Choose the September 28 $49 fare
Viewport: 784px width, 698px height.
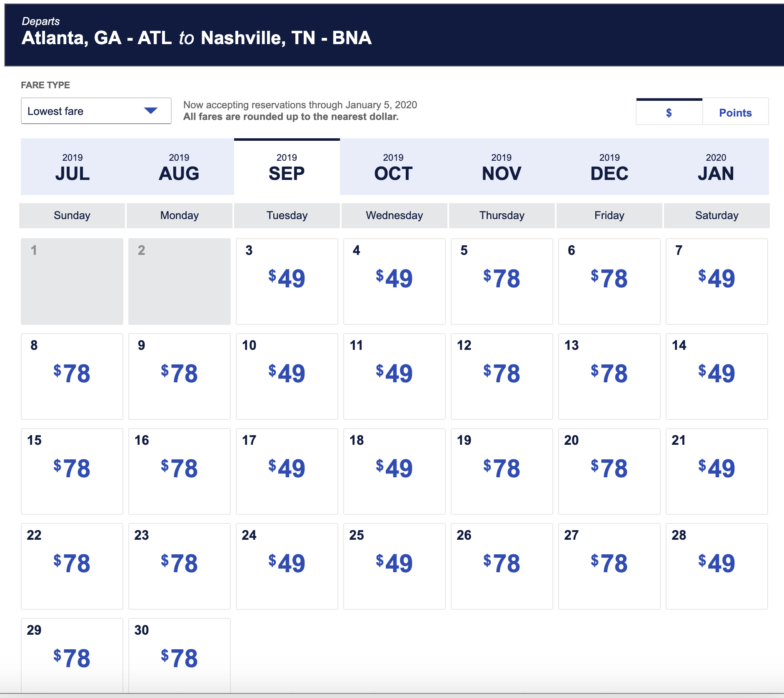tap(717, 564)
